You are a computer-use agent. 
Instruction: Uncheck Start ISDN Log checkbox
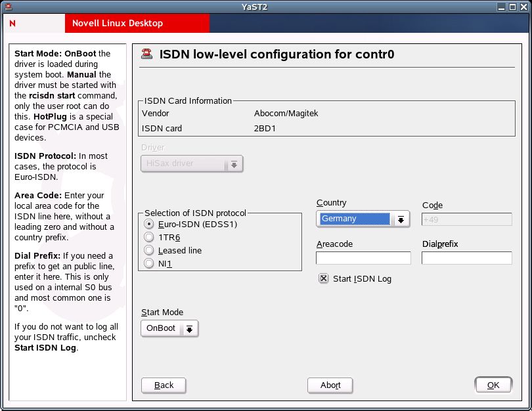[324, 279]
